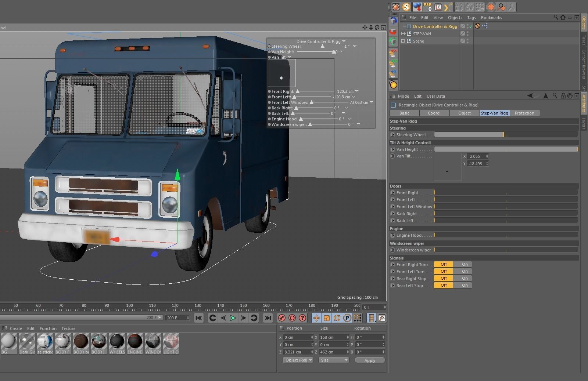
Task: Play the animation forward
Action: coord(233,318)
